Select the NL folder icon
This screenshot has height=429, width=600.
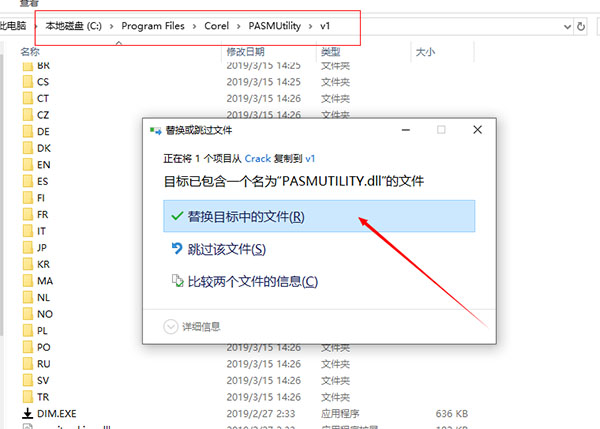tap(28, 297)
